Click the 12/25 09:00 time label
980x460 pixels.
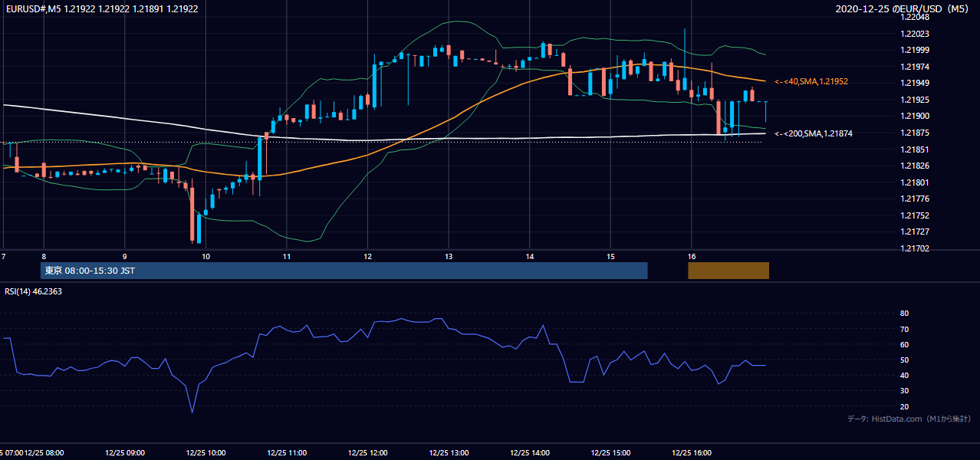click(x=126, y=452)
